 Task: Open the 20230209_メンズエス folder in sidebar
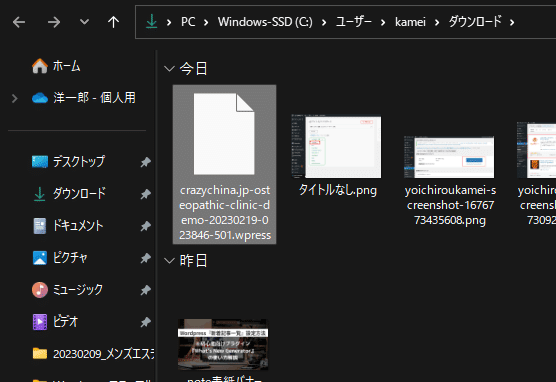(x=104, y=354)
